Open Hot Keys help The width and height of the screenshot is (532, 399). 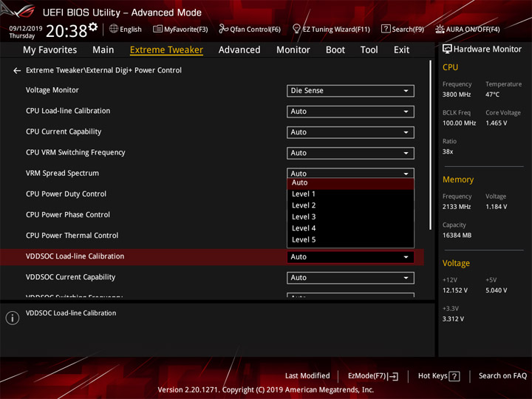[439, 376]
